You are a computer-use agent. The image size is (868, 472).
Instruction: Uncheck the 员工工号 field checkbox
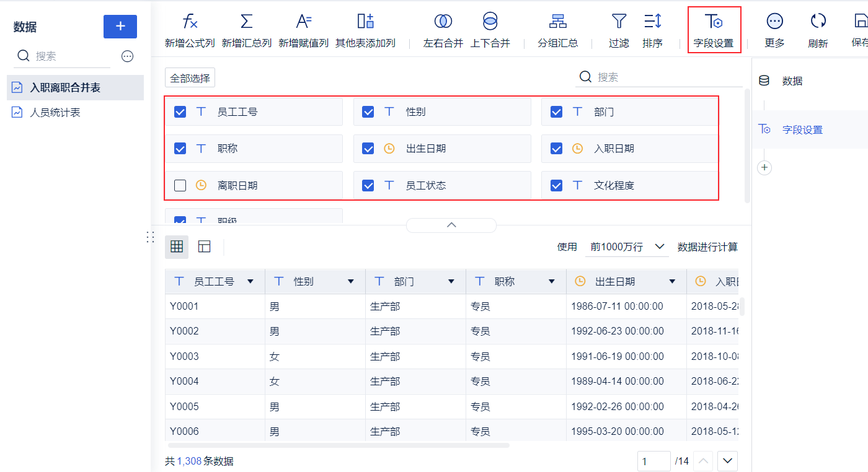180,112
